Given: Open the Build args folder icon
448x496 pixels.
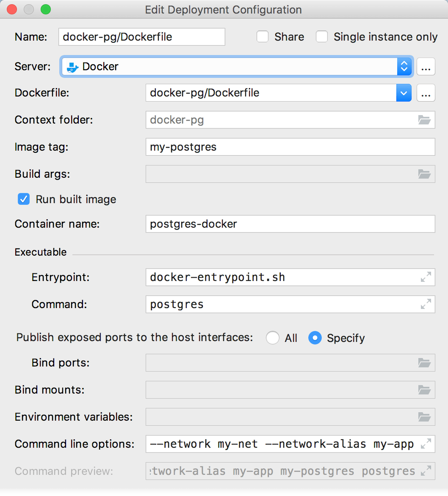Looking at the screenshot, I should tap(424, 174).
